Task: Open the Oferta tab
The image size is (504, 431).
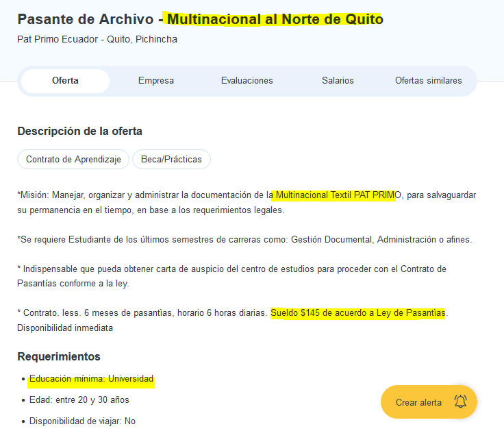Action: [65, 81]
